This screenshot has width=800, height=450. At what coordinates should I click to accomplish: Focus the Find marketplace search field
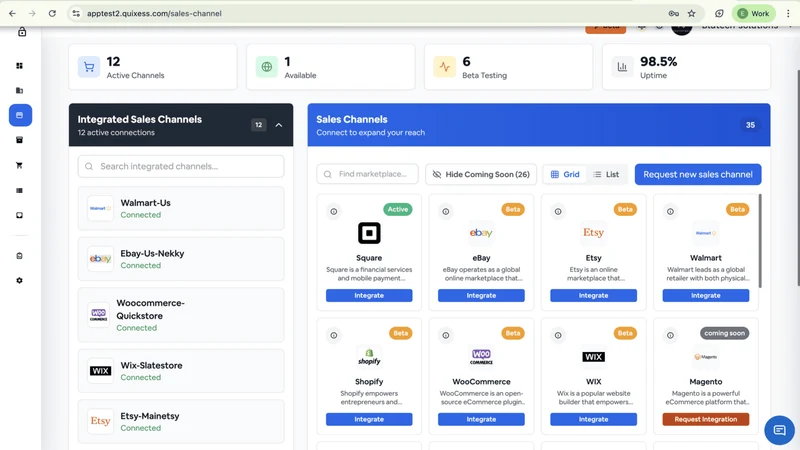point(367,174)
